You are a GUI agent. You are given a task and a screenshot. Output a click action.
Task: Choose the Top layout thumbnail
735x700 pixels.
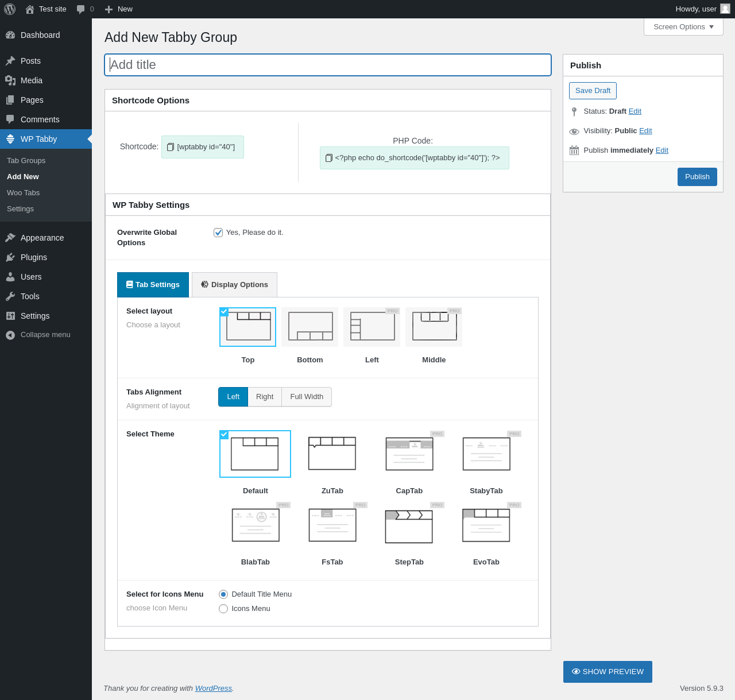pyautogui.click(x=248, y=327)
